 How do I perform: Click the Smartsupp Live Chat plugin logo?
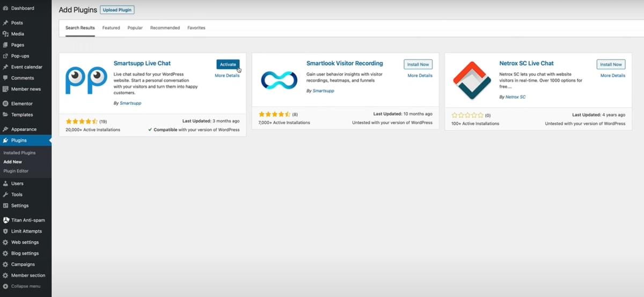click(x=86, y=80)
